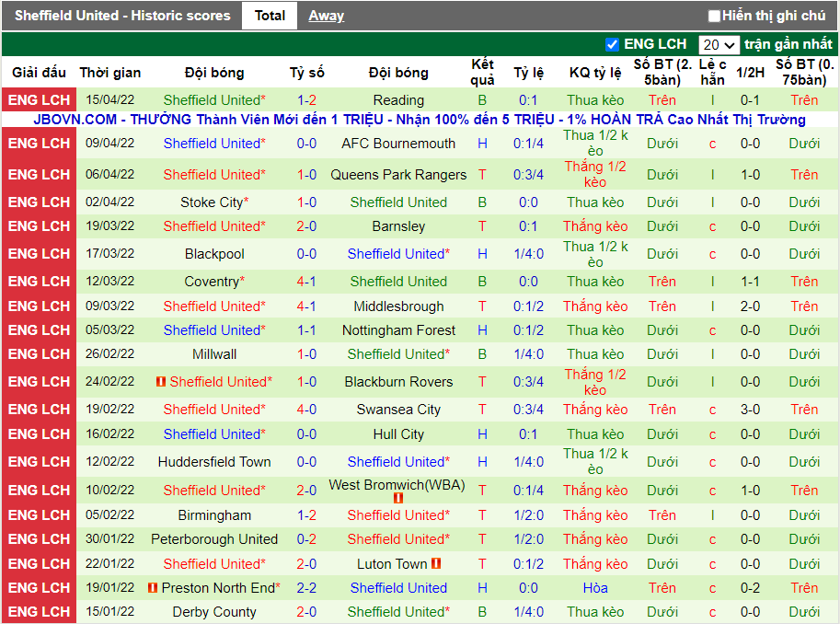Open Hull City team link

point(398,434)
